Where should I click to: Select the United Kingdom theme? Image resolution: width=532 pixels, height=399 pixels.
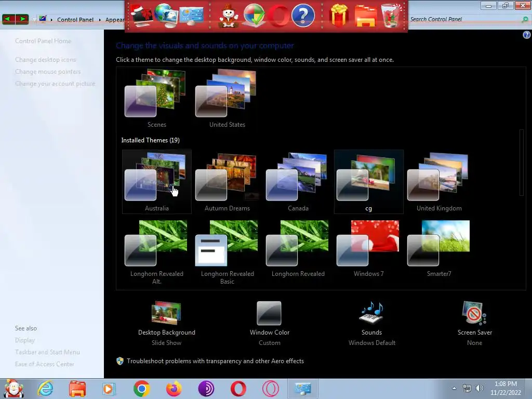(x=439, y=182)
